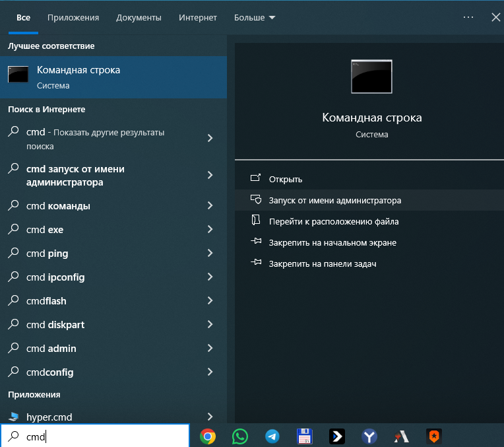Open Telegram from the taskbar
The image size is (504, 447).
point(272,436)
